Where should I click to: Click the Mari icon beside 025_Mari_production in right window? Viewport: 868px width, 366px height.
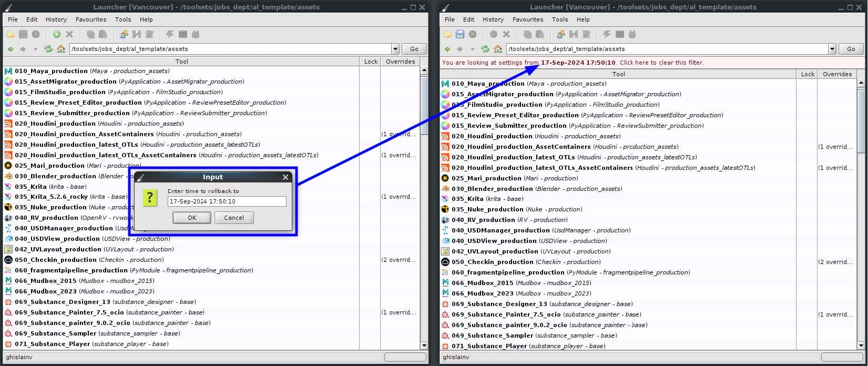[x=445, y=178]
